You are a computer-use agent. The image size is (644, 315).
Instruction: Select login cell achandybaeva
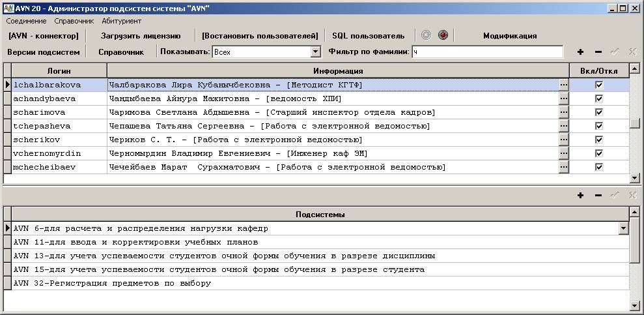(x=59, y=98)
